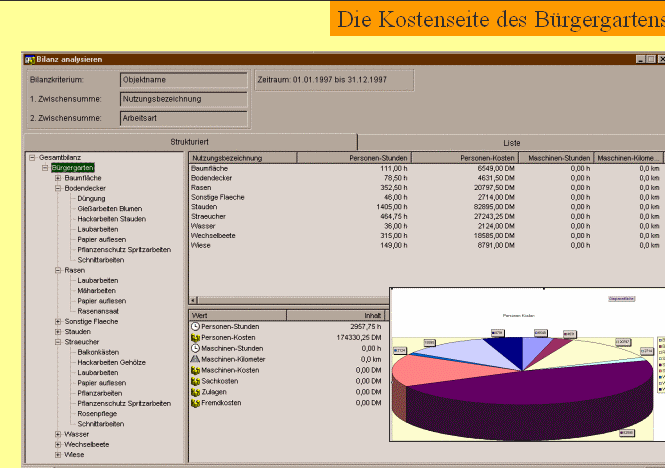Click the clock icon beside Personen-Stunden
Image resolution: width=665 pixels, height=468 pixels.
point(195,327)
